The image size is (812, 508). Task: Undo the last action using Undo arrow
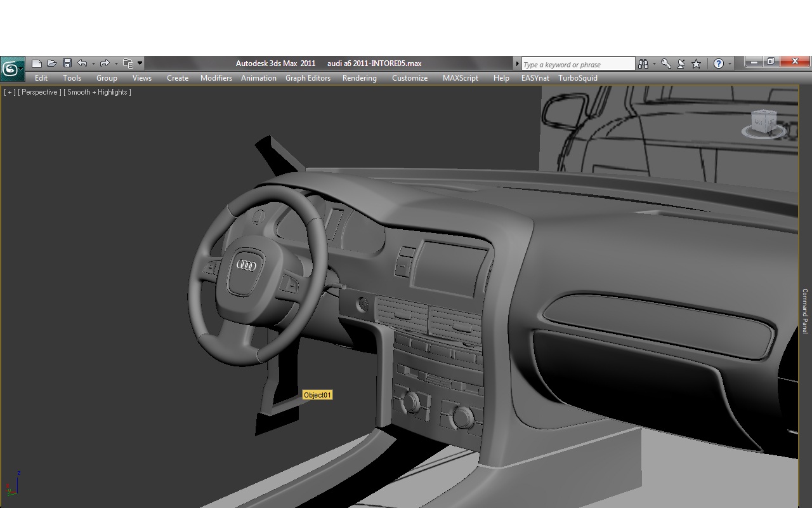click(x=82, y=63)
